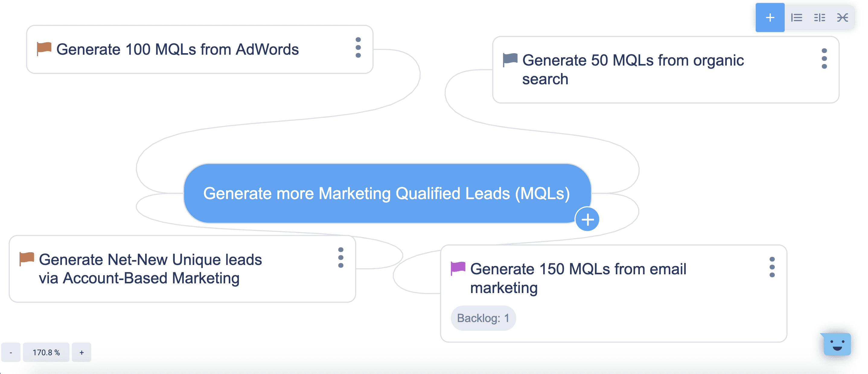Open Generate Net-New Unique leads card

182,269
